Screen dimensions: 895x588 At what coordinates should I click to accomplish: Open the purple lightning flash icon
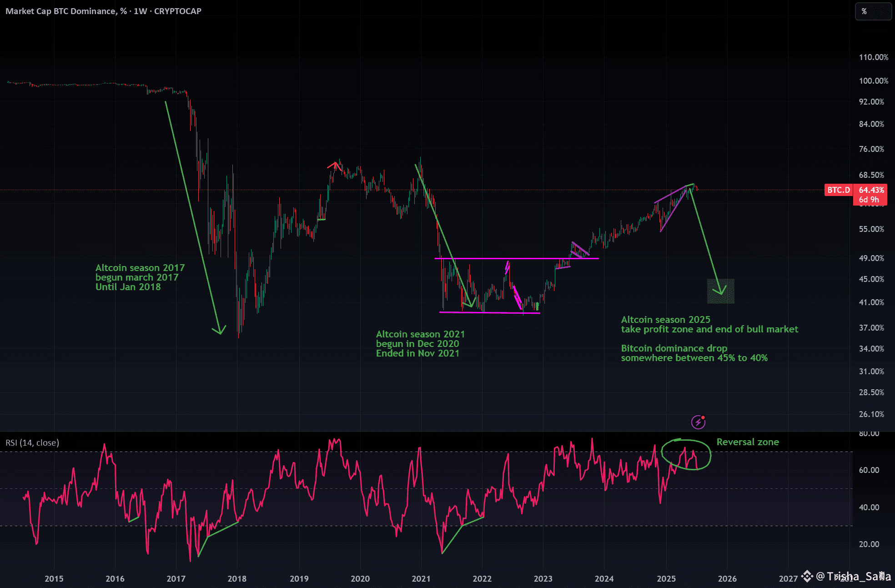coord(698,422)
